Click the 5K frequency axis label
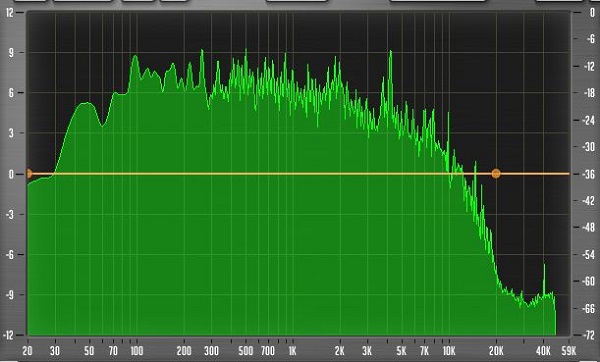The width and height of the screenshot is (600, 362). [x=401, y=351]
